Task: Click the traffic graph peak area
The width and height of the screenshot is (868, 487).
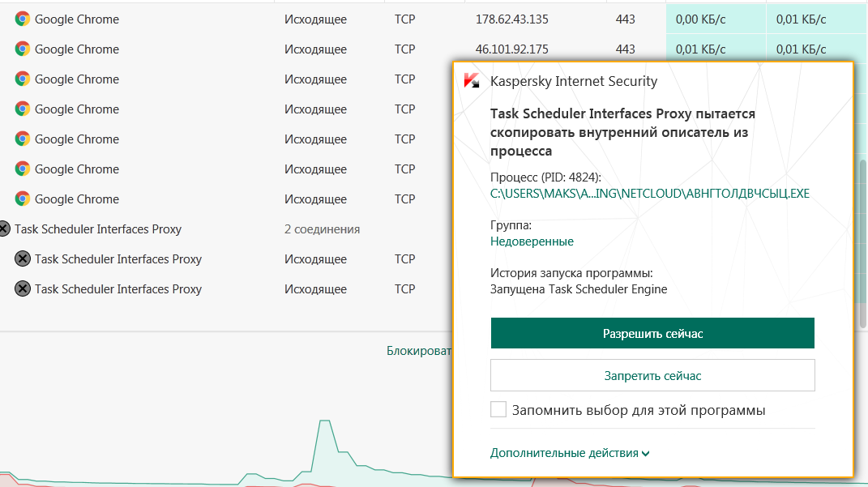Action: tap(325, 429)
